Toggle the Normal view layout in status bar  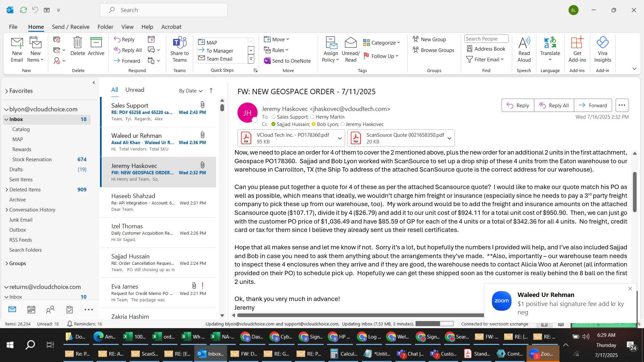[x=544, y=324]
